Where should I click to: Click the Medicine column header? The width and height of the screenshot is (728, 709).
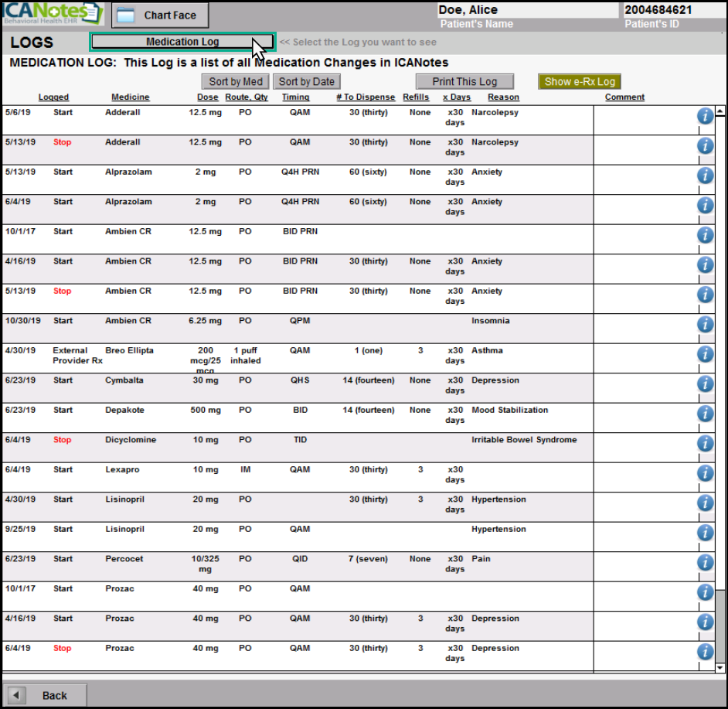(x=131, y=97)
